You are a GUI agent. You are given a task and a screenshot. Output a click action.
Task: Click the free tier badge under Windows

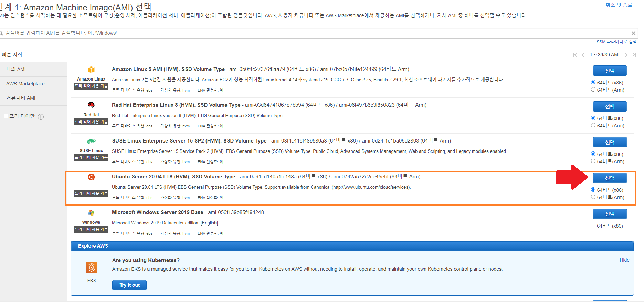point(91,229)
